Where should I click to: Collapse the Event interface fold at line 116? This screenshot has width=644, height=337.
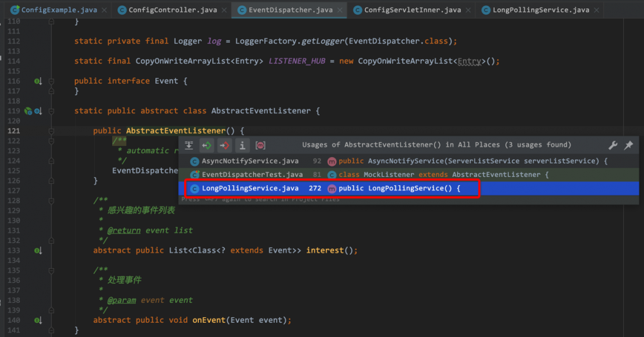click(x=52, y=81)
